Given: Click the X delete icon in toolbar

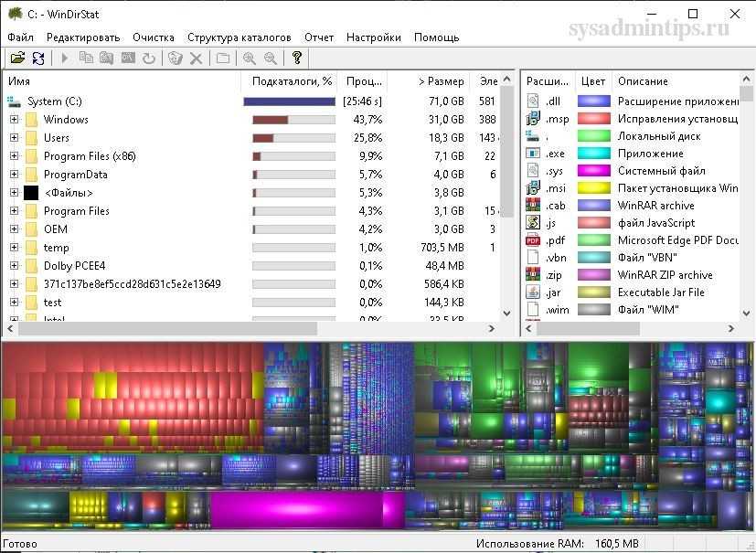Looking at the screenshot, I should [196, 58].
